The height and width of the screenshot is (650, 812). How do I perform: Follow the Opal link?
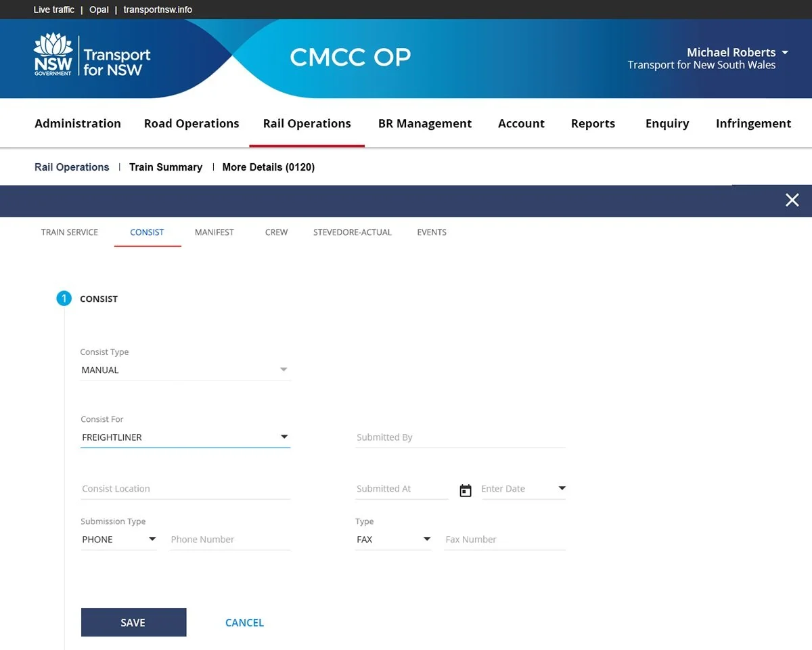(x=99, y=9)
